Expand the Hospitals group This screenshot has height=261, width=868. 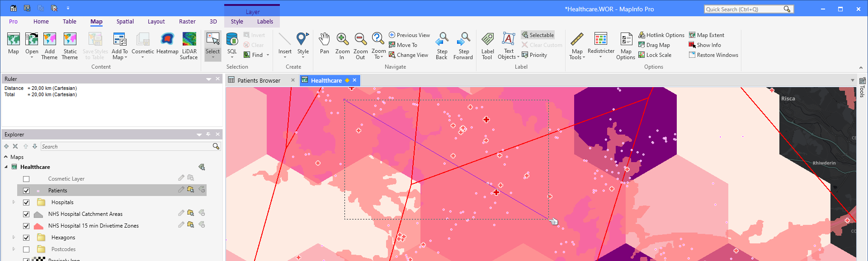tap(14, 202)
